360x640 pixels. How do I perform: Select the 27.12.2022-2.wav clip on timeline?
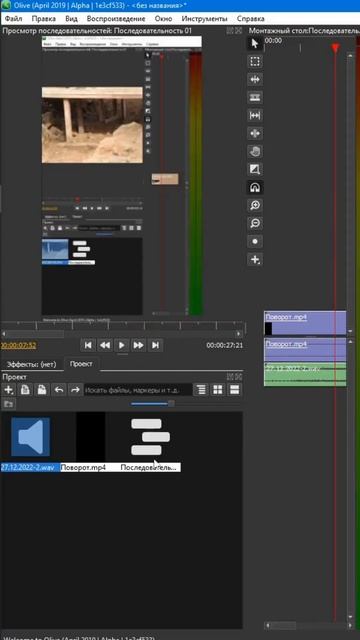tap(305, 374)
